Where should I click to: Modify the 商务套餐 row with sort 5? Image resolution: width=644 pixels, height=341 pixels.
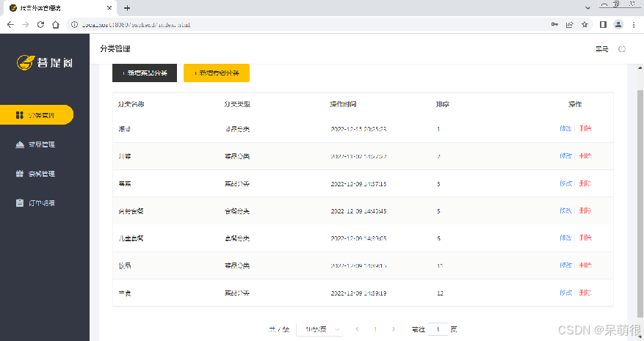(565, 210)
